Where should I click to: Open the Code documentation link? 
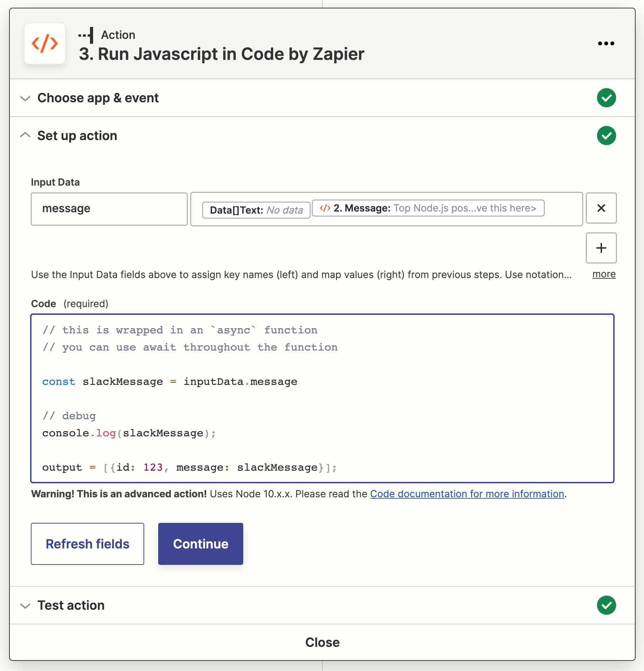click(x=467, y=494)
